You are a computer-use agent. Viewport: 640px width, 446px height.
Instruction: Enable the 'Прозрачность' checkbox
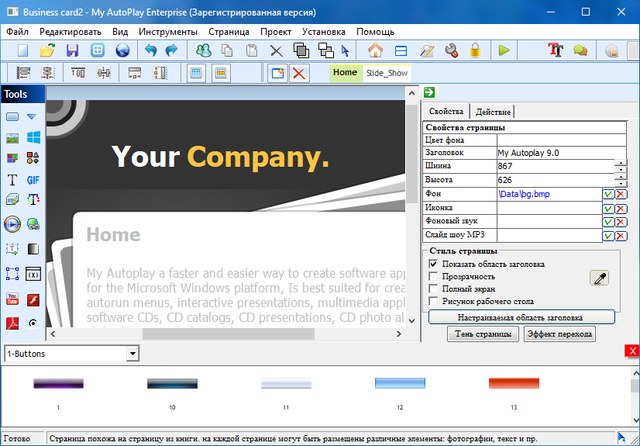[433, 276]
